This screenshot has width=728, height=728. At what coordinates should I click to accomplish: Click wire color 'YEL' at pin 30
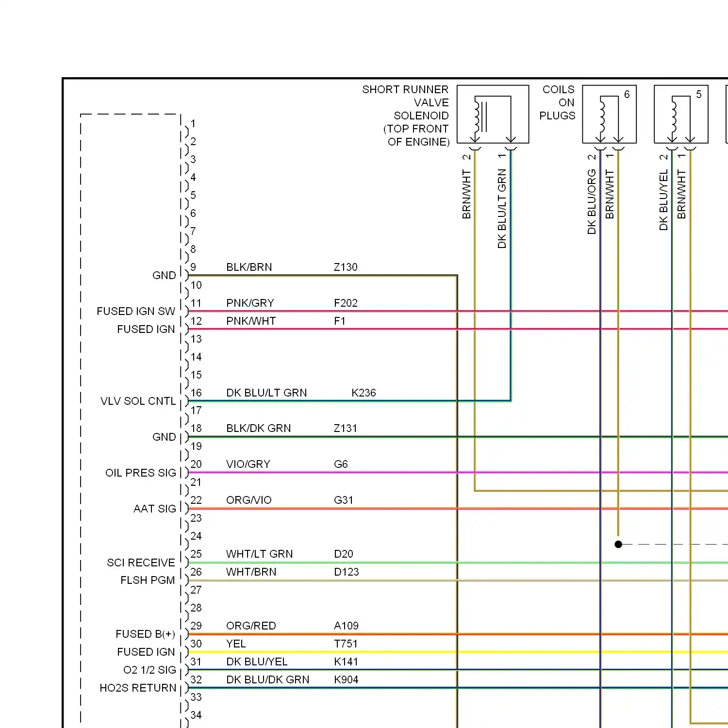236,644
